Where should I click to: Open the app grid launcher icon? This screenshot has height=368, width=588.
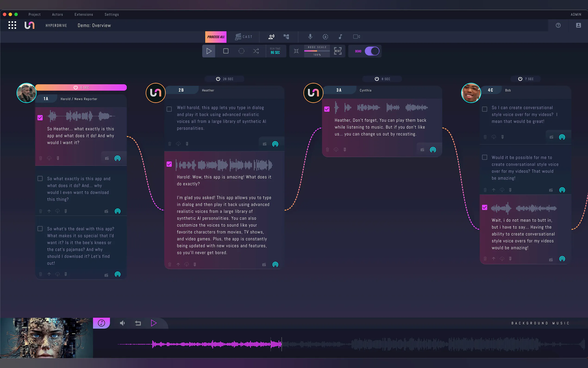[x=12, y=25]
